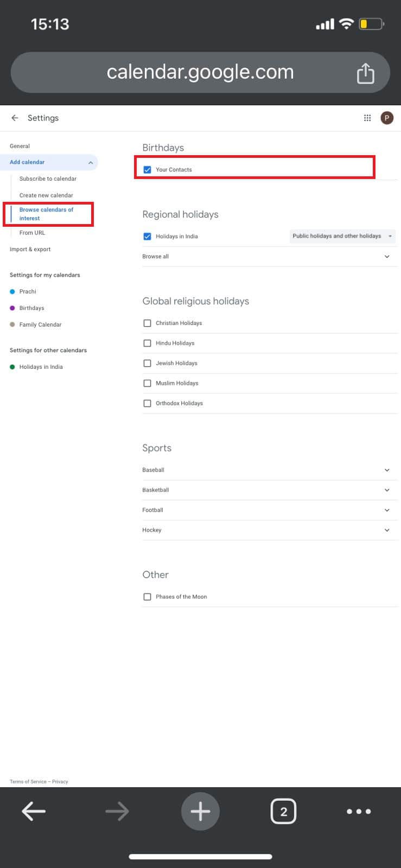Image resolution: width=401 pixels, height=868 pixels.
Task: Open a new browser tab
Action: tap(200, 812)
